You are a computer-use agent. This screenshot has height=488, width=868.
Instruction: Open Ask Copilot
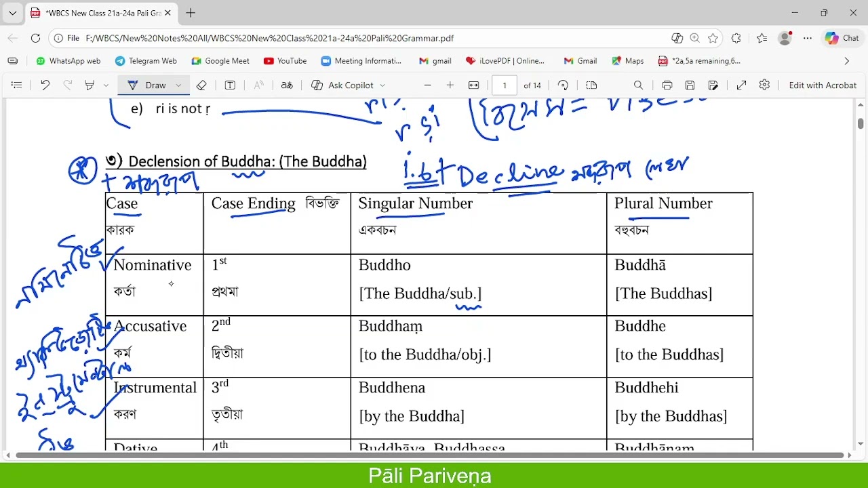click(342, 85)
